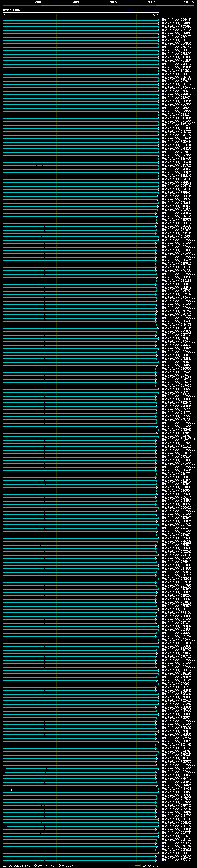Open hit UniRef100_P26300
This screenshot has height=868, width=197.
point(177,104)
